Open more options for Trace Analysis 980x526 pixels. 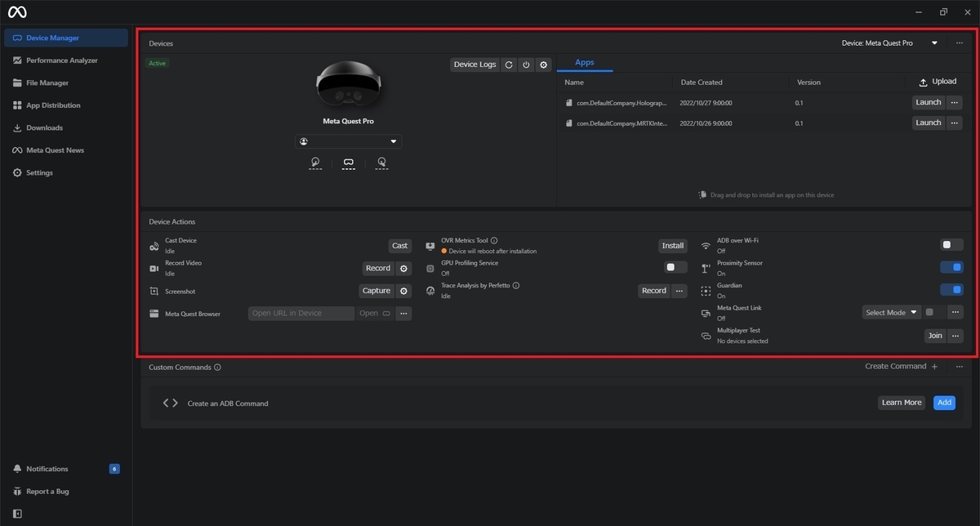pos(679,291)
